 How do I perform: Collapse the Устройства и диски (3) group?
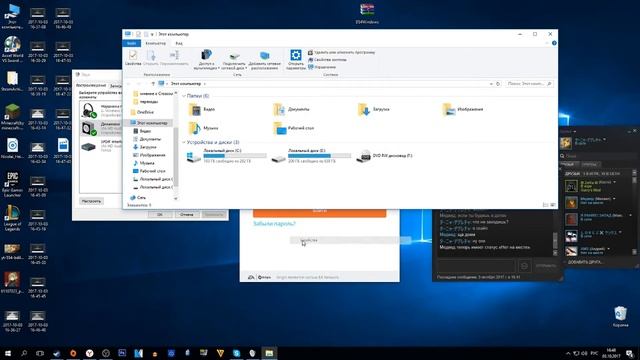click(184, 142)
